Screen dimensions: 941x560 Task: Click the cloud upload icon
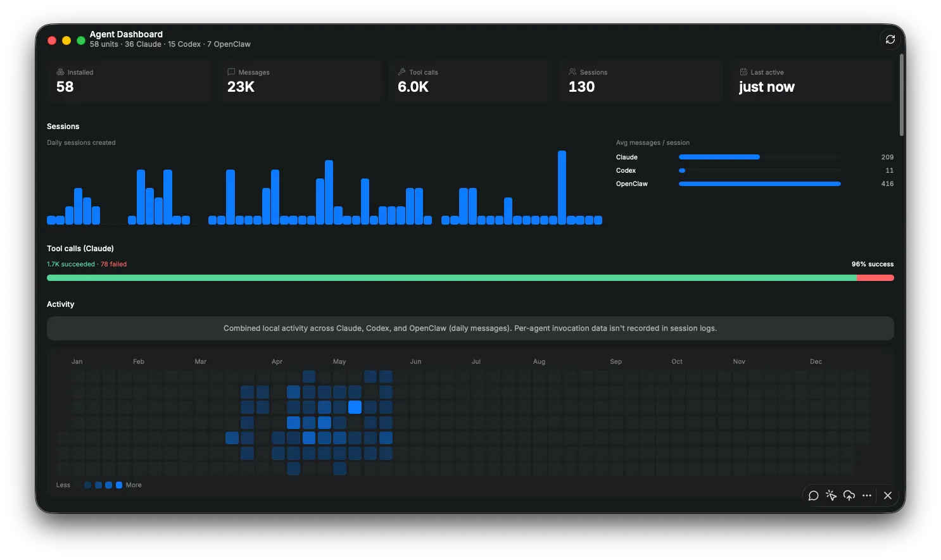(x=849, y=495)
